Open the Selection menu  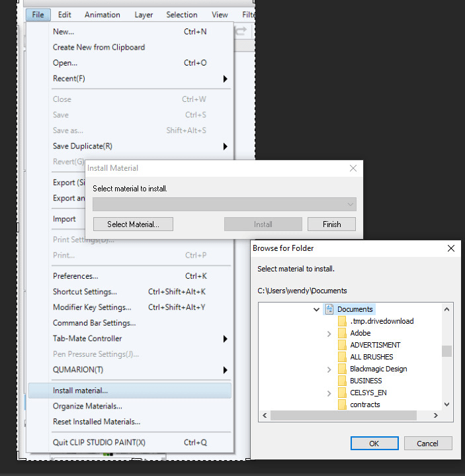pyautogui.click(x=182, y=15)
